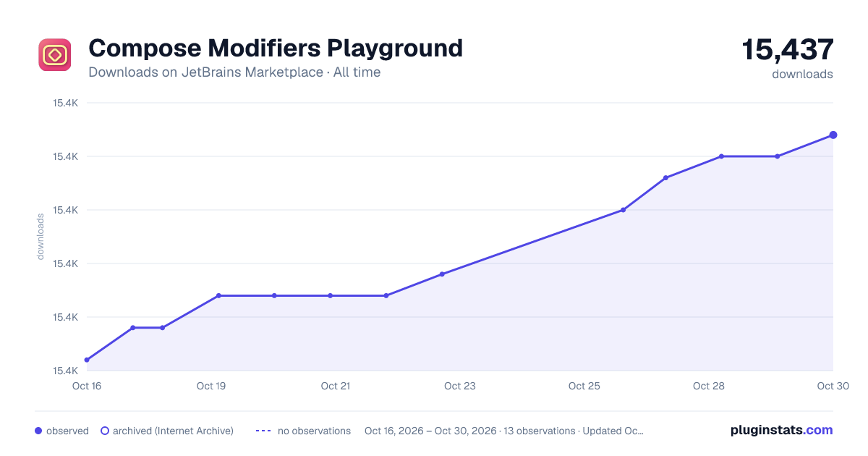Click the 'downloads' label under 15,437

coord(802,74)
